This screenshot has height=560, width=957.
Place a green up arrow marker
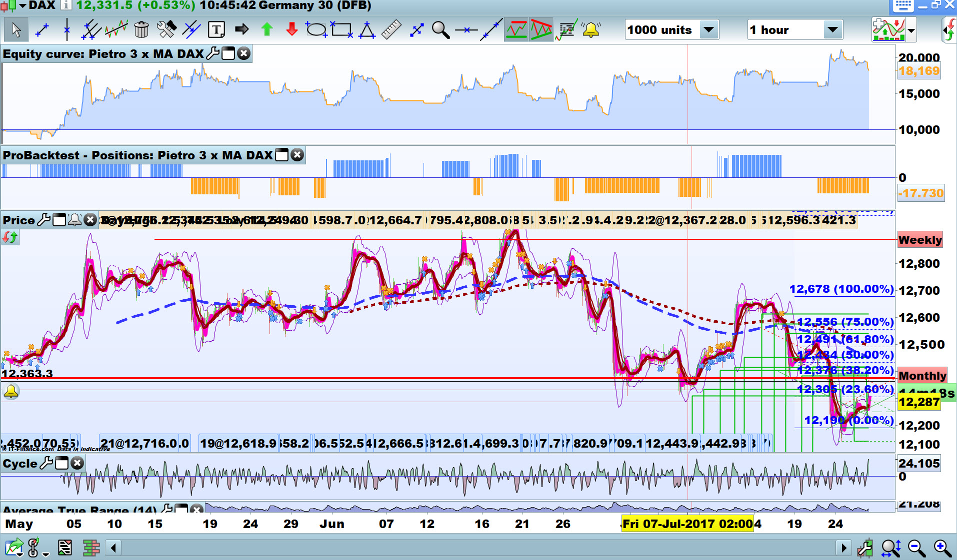pos(266,30)
